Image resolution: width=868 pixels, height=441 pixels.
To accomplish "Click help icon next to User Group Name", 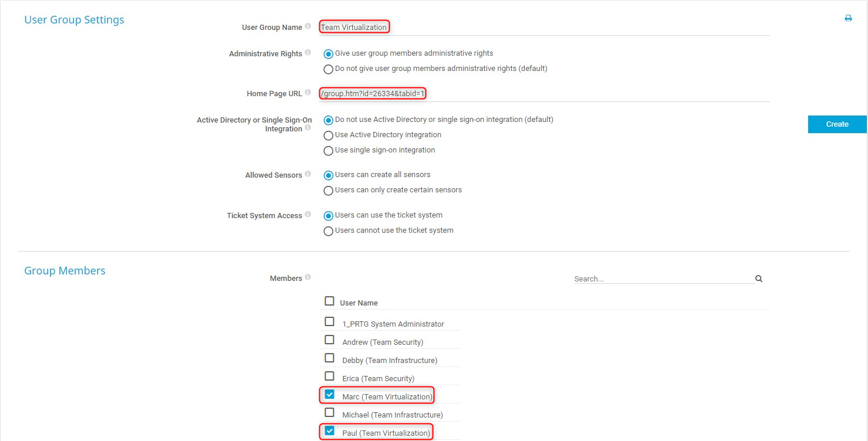I will 308,26.
